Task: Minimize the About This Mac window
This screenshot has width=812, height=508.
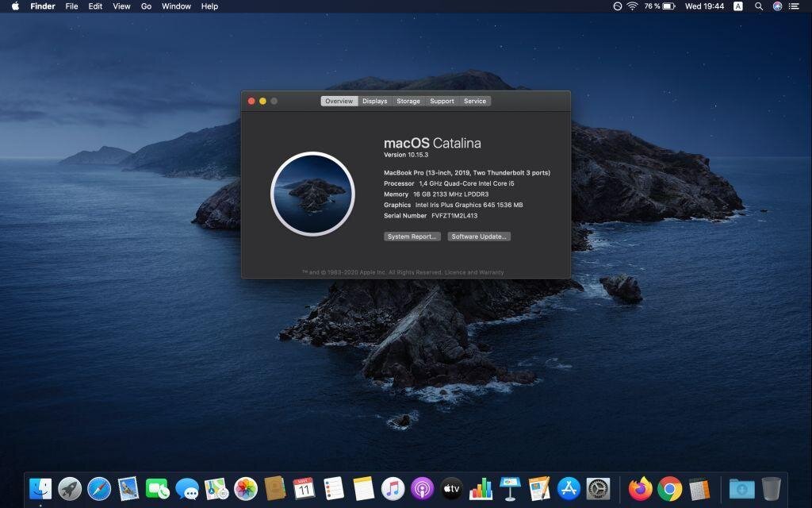Action: [263, 101]
